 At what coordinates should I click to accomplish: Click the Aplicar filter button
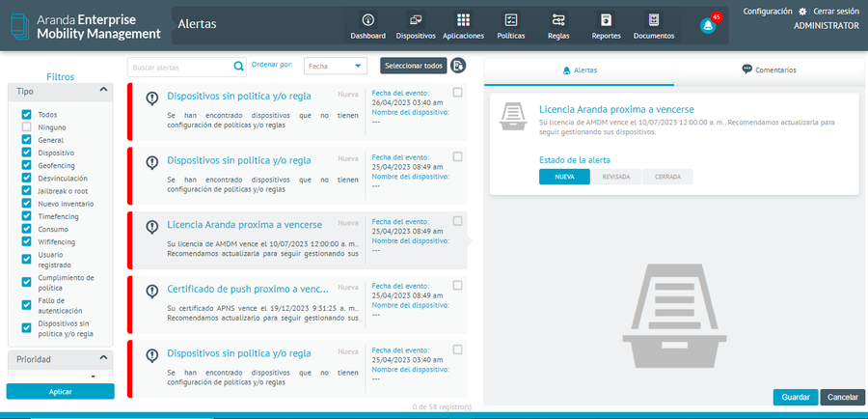[x=60, y=391]
